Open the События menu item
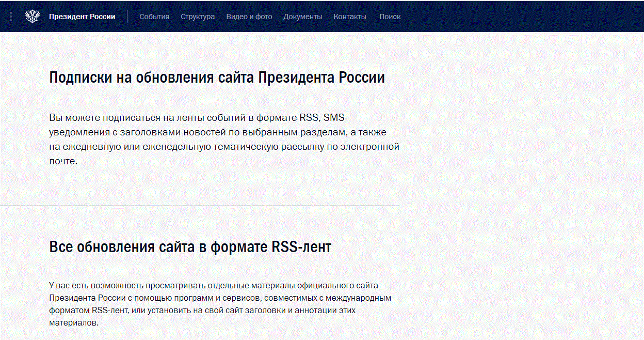 (154, 17)
